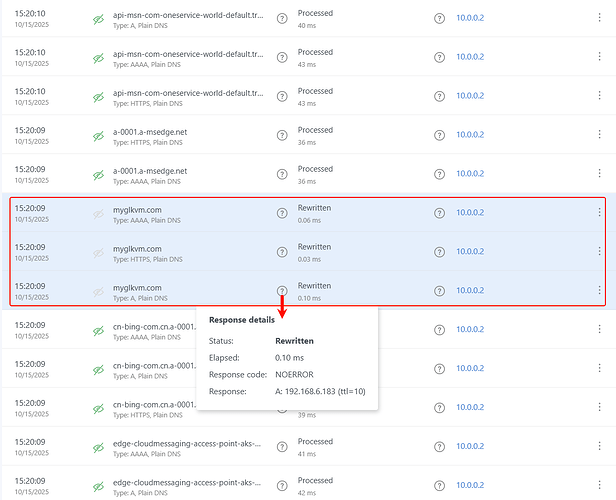Click the response help icon beside Processed 40 ms
Viewport: 616px width, 500px height.
point(282,19)
